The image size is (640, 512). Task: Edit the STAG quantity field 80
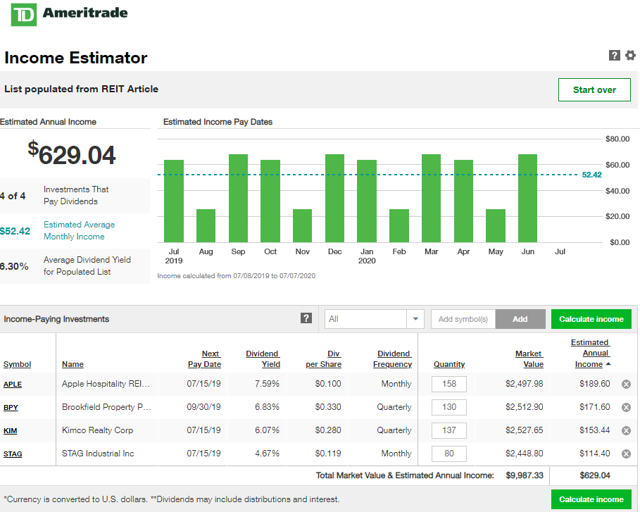[449, 454]
